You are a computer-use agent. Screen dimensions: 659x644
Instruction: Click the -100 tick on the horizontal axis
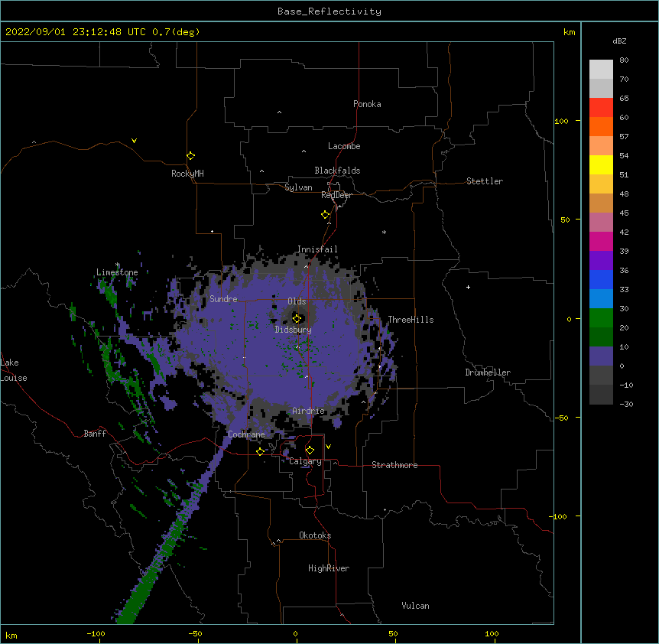(96, 633)
